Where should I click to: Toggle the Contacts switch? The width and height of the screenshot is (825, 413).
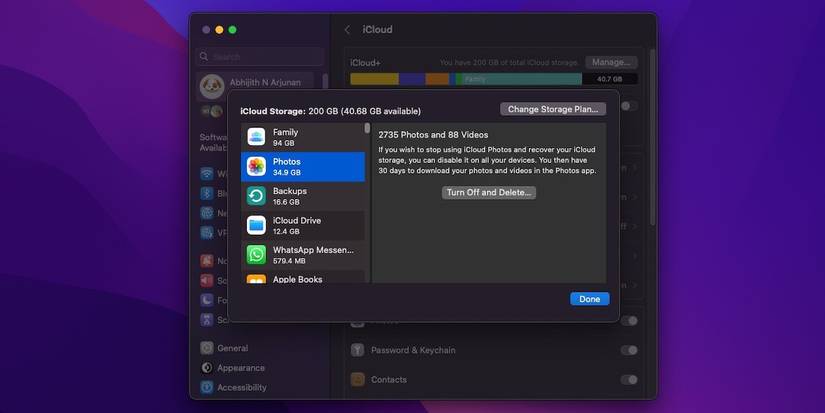coord(629,379)
